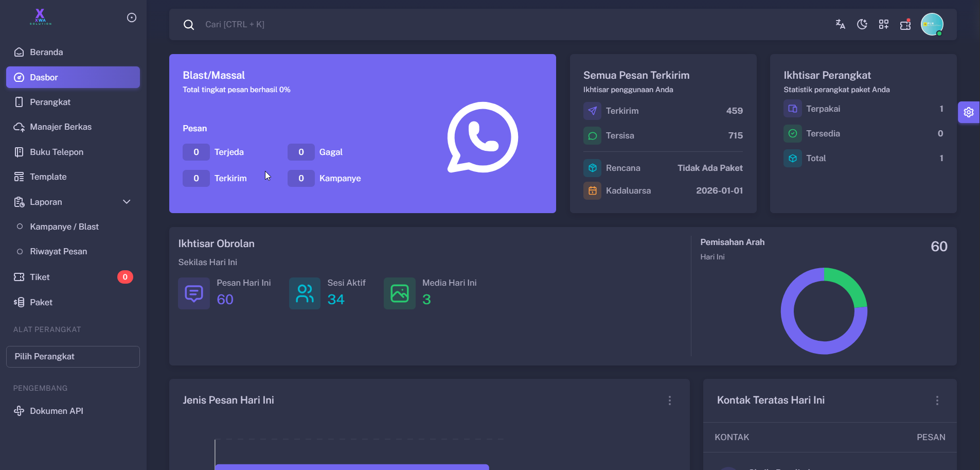Open the language switcher icon
This screenshot has height=470, width=980.
(840, 24)
